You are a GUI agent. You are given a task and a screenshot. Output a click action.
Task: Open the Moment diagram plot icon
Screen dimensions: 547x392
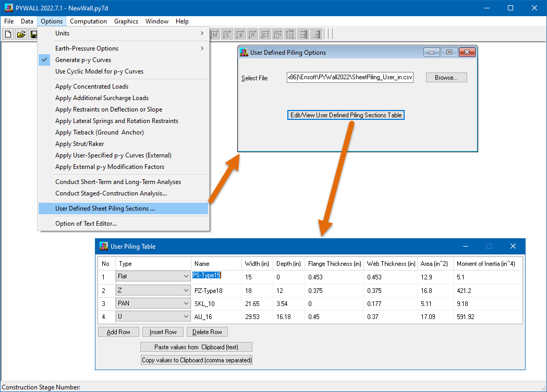coord(214,34)
